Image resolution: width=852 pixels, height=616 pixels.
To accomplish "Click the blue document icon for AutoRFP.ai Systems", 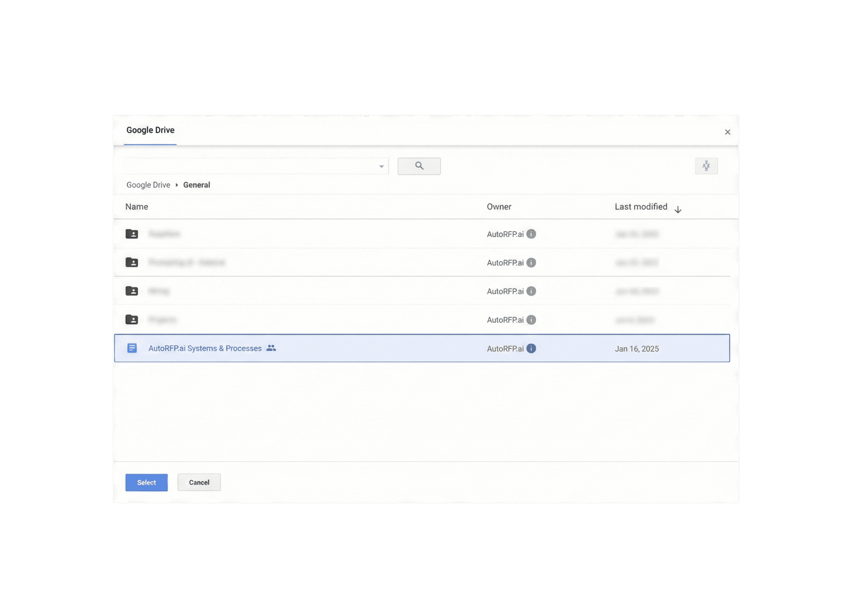I will (132, 348).
